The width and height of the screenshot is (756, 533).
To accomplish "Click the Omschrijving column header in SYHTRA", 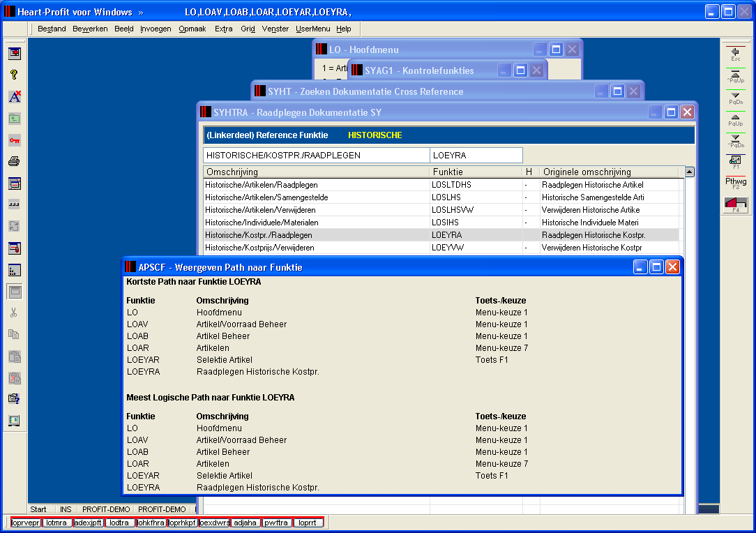I will click(317, 172).
